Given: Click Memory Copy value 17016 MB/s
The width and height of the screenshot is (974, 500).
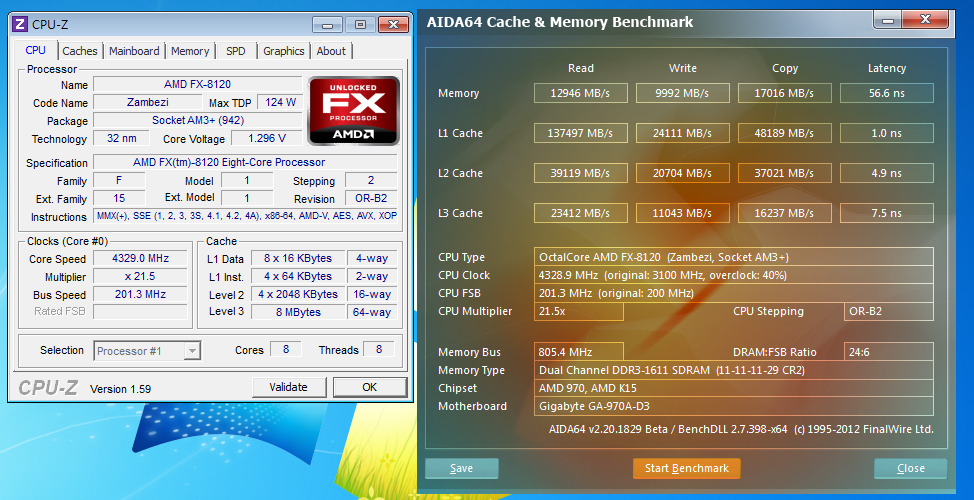Looking at the screenshot, I should [x=785, y=93].
